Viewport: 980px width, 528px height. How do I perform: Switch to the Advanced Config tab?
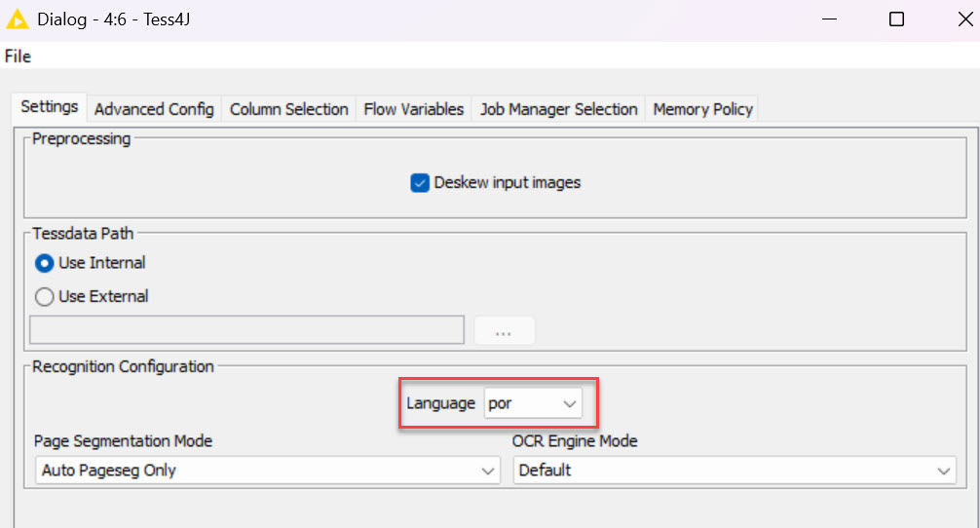click(154, 109)
